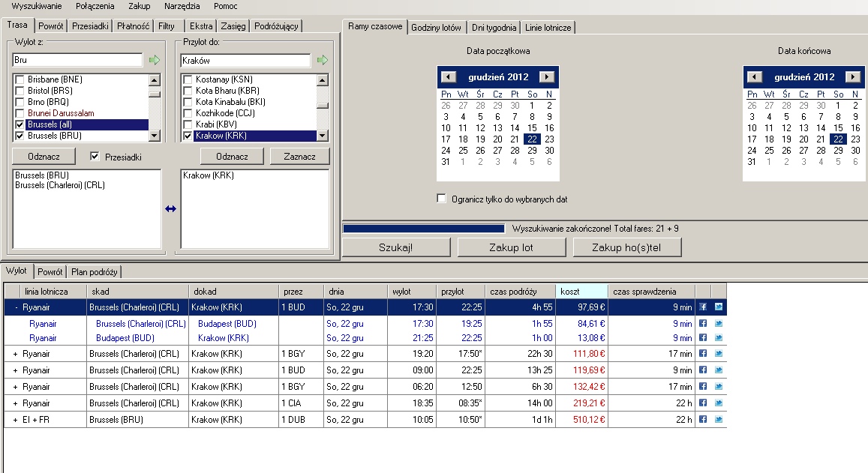The width and height of the screenshot is (868, 473).
Task: Expand the 119,69 € Ryanair row
Action: click(16, 370)
